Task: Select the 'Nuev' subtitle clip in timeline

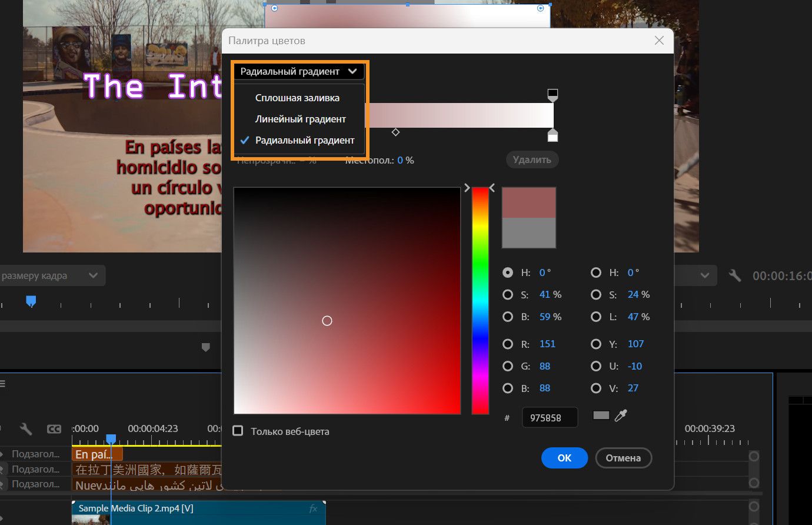Action: 147,484
